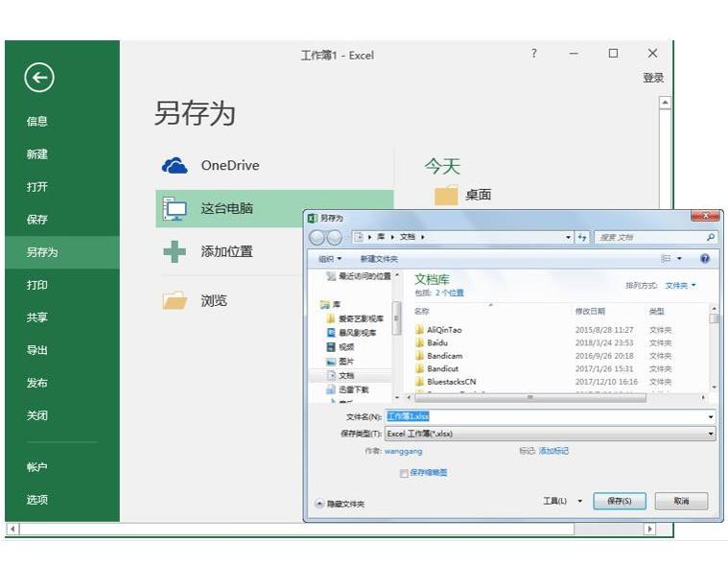Click the file list horizontal scrollbar
This screenshot has width=728, height=588.
point(530,398)
